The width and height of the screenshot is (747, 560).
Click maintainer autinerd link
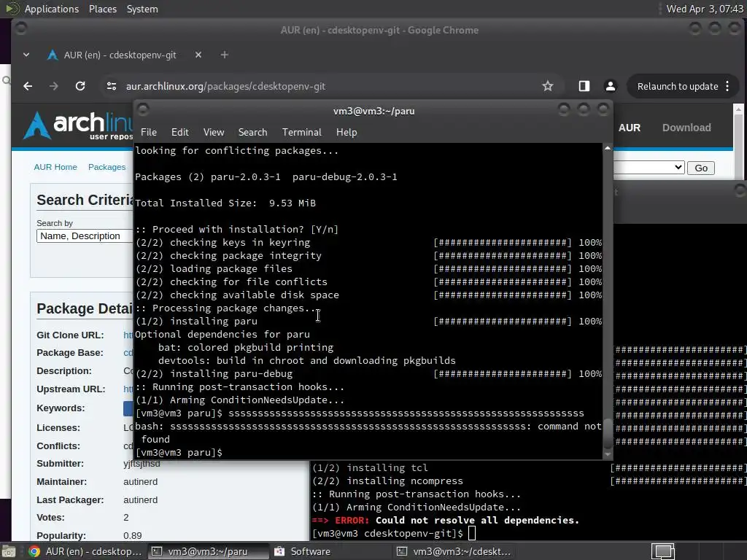[x=140, y=482]
